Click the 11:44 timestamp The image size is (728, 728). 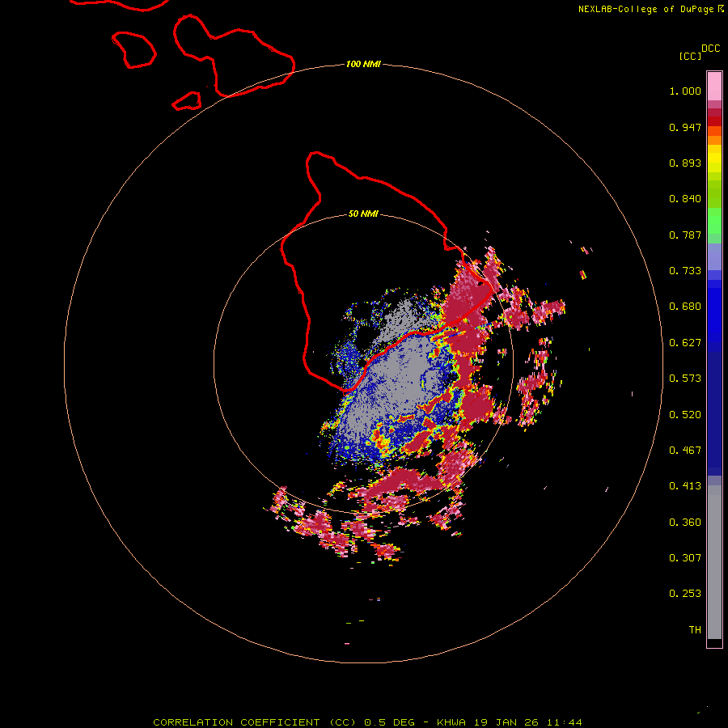coord(564,722)
